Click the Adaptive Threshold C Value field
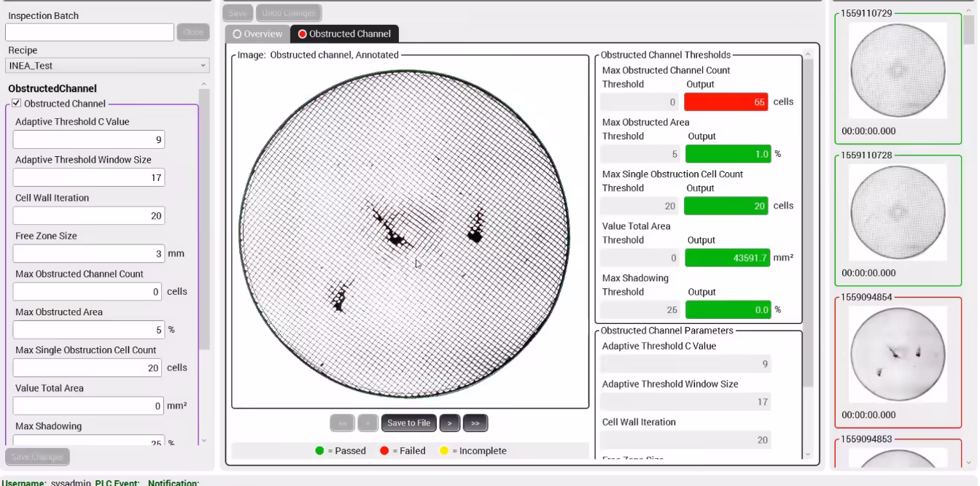This screenshot has height=486, width=980. click(87, 139)
